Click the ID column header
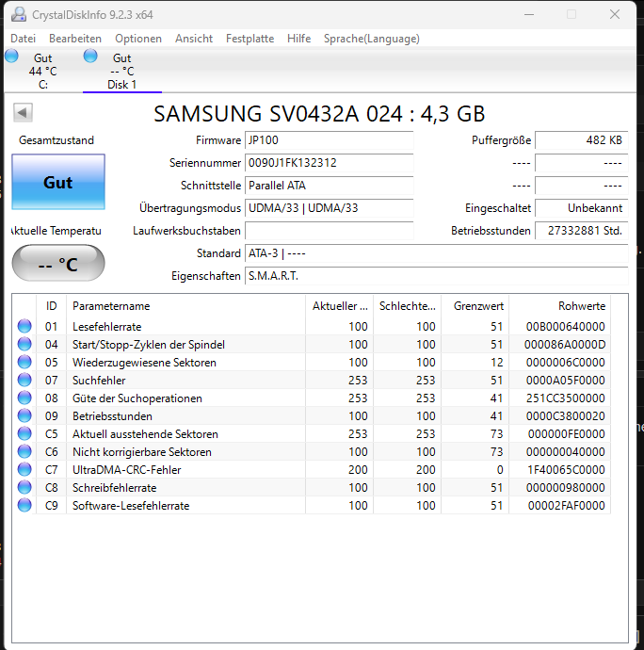 [52, 306]
